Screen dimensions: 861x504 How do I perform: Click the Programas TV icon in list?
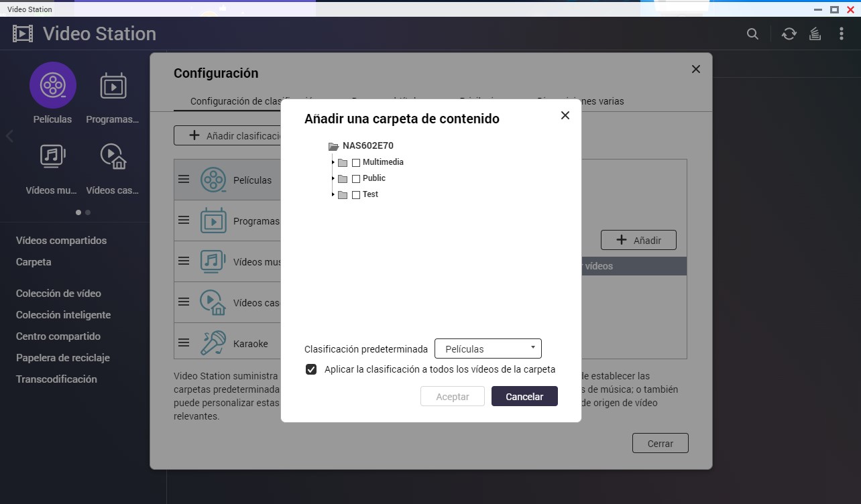213,221
